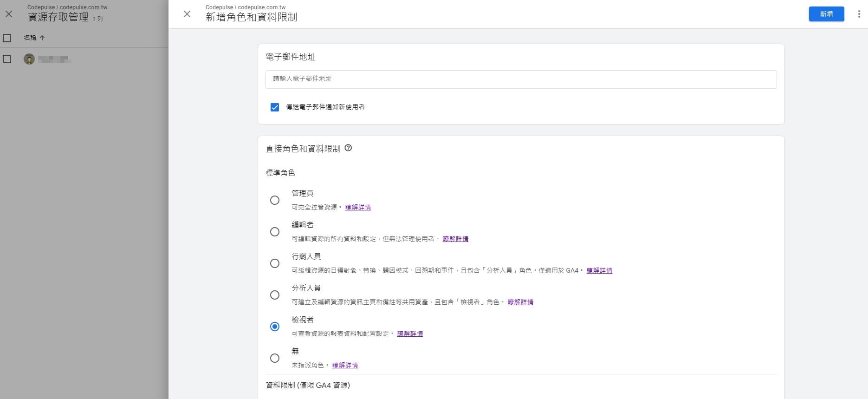Click the 檢視者 role label
Image resolution: width=868 pixels, height=399 pixels.
coord(302,320)
